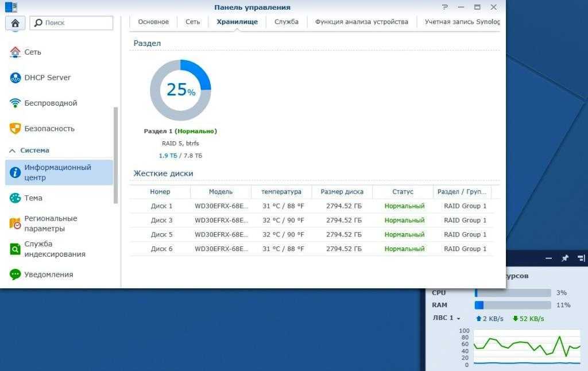588x371 pixels.
Task: Sort disks by температура column header
Action: pyautogui.click(x=281, y=192)
